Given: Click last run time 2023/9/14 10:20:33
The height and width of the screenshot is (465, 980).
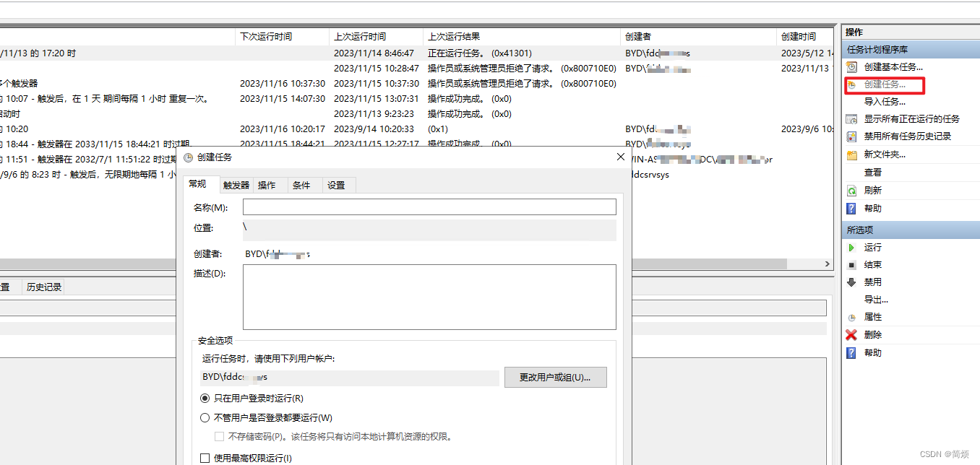Looking at the screenshot, I should click(x=374, y=129).
